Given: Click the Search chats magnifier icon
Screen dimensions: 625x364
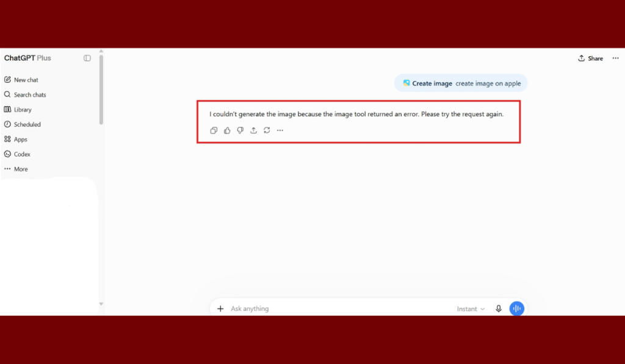Looking at the screenshot, I should tap(7, 95).
